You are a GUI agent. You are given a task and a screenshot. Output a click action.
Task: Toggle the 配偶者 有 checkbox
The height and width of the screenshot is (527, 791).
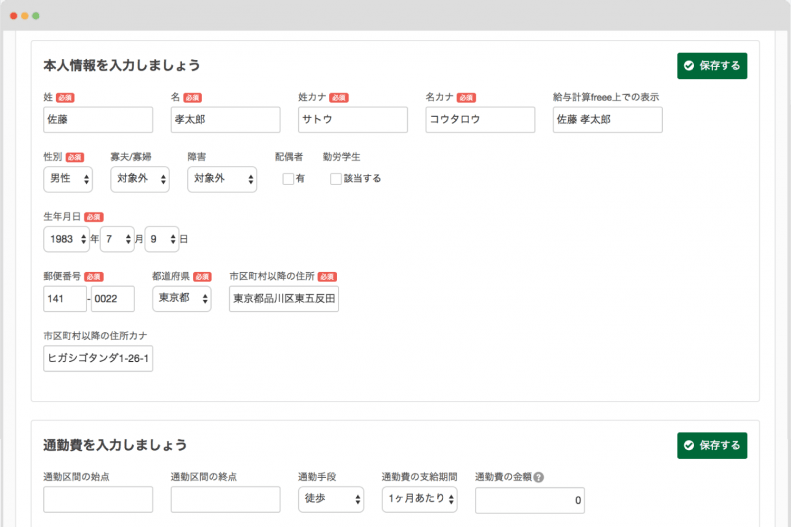[x=288, y=179]
